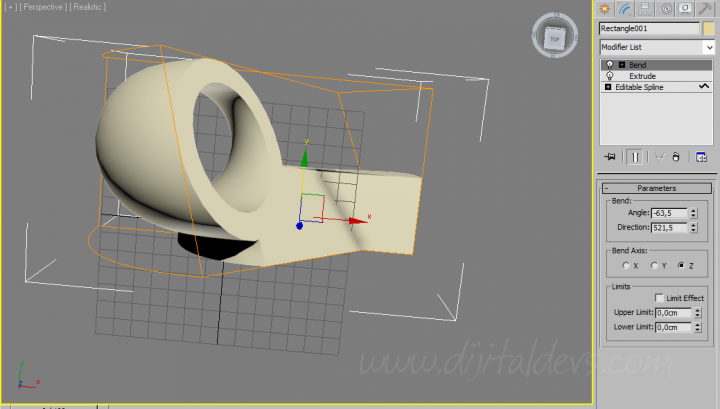Viewport: 720px width, 409px height.
Task: Click the ViewCube TOP face
Action: pyautogui.click(x=554, y=39)
